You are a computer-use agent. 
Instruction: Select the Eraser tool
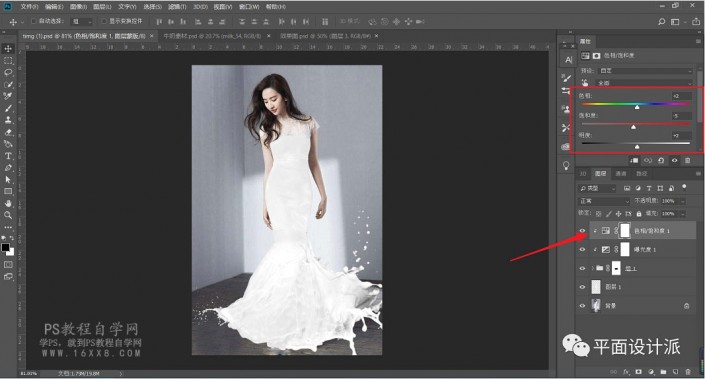(8, 132)
